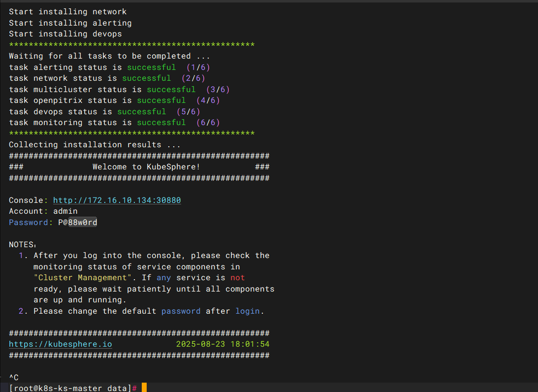Click the note line starting 'After you log into'

(x=151, y=256)
